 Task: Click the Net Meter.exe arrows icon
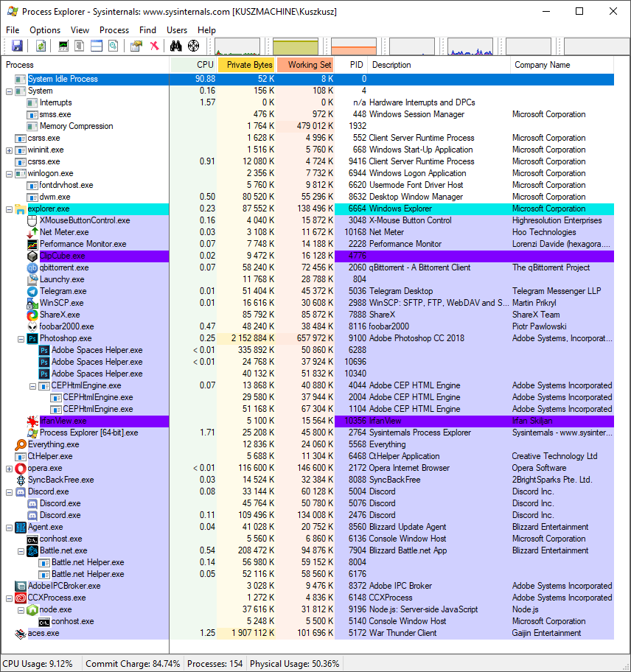click(x=32, y=232)
